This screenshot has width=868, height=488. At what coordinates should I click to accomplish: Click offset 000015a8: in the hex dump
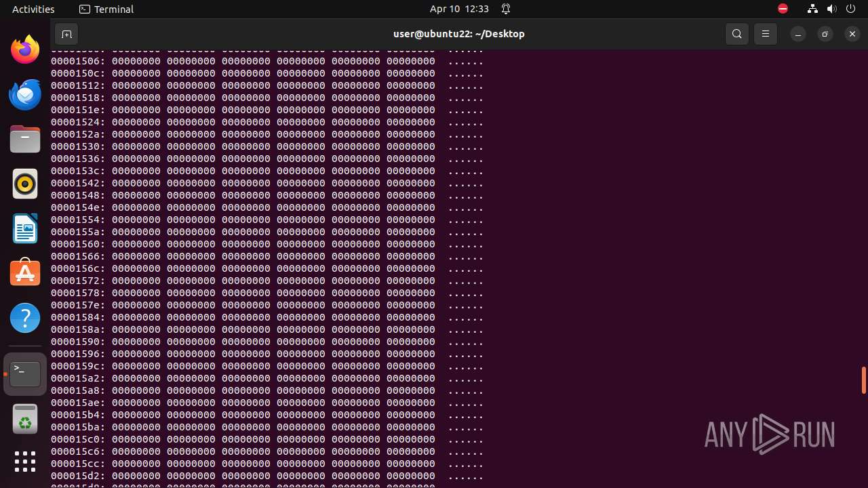tap(78, 390)
